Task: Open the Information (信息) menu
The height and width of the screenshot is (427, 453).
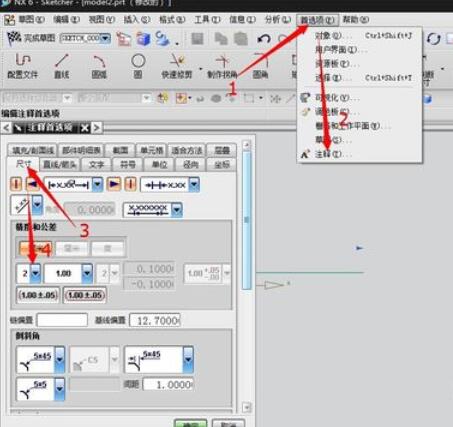Action: tap(242, 20)
